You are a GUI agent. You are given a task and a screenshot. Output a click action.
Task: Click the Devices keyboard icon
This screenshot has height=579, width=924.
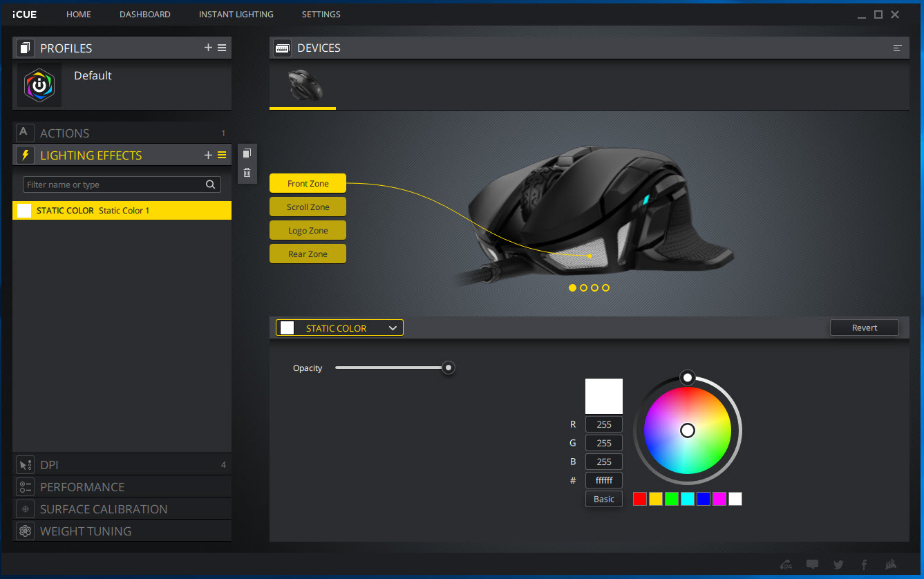pos(282,48)
